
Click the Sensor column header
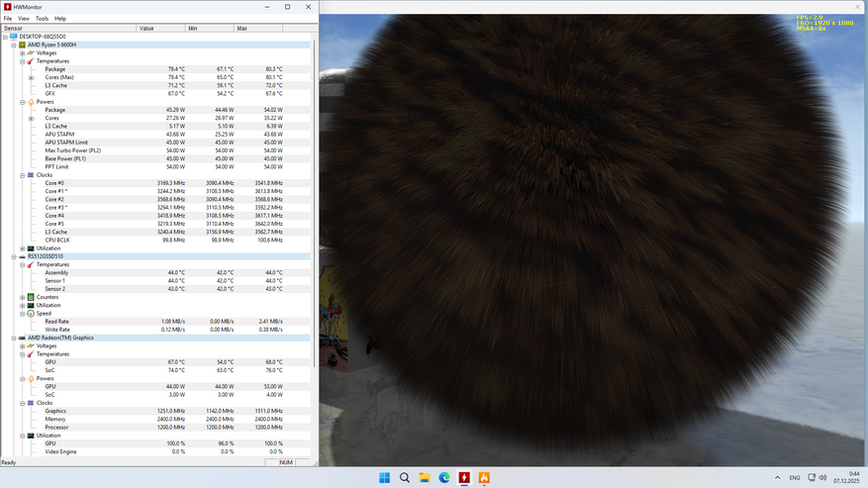(68, 29)
